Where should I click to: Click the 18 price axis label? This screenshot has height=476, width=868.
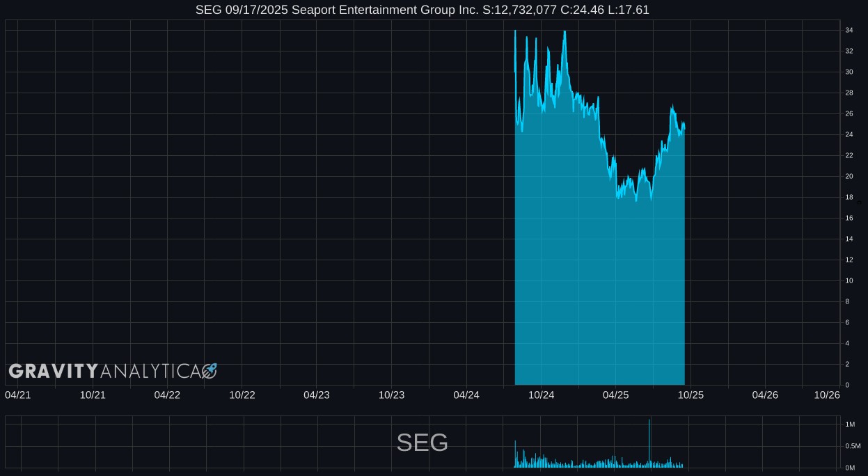coord(849,197)
